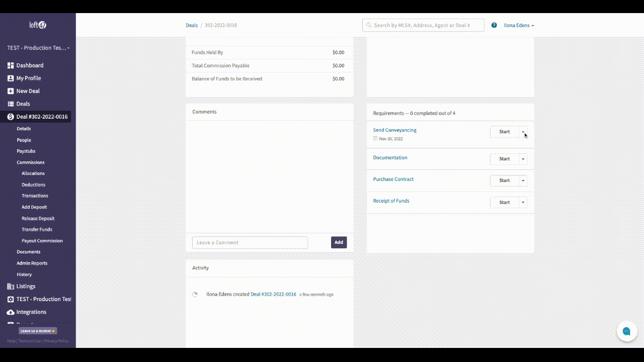Image resolution: width=644 pixels, height=362 pixels.
Task: Open the chat support bubble
Action: point(627,331)
